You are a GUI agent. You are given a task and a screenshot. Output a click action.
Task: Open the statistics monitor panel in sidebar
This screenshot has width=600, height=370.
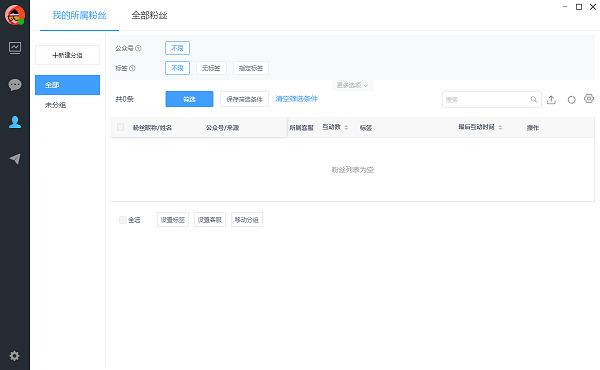[15, 48]
